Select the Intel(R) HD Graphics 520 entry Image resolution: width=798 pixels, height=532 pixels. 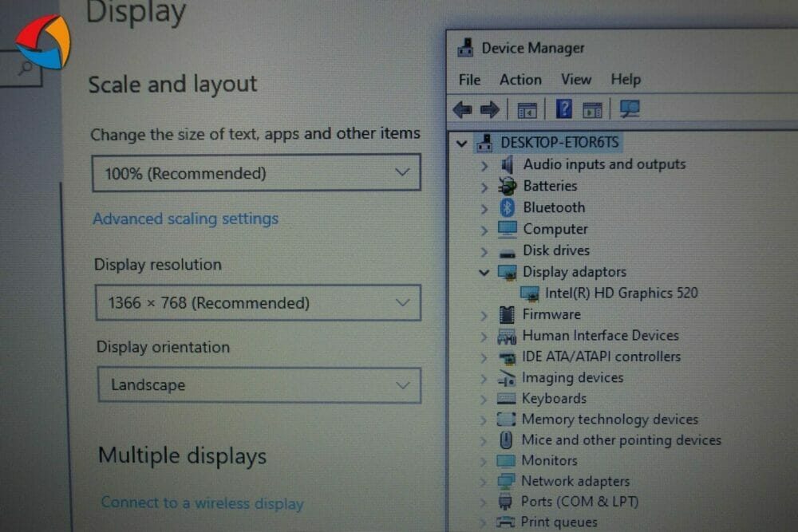pos(622,293)
